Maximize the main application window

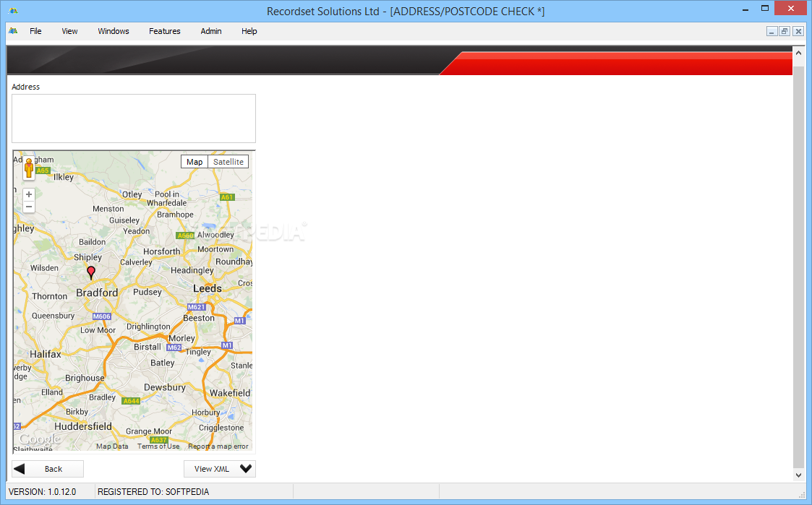click(x=764, y=8)
